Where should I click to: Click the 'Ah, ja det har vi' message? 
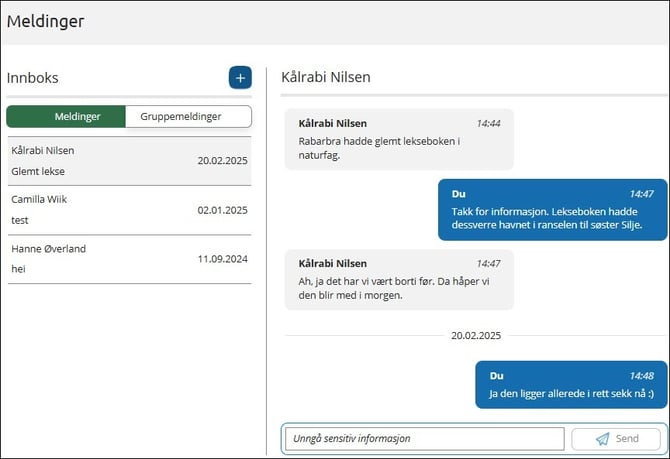point(398,279)
